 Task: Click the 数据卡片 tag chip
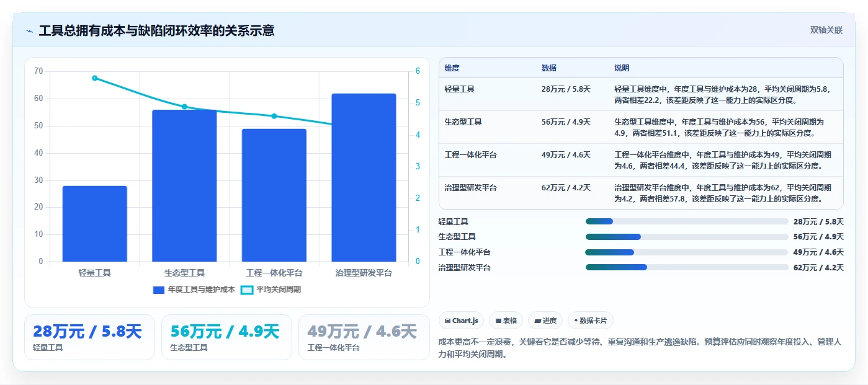coord(590,321)
